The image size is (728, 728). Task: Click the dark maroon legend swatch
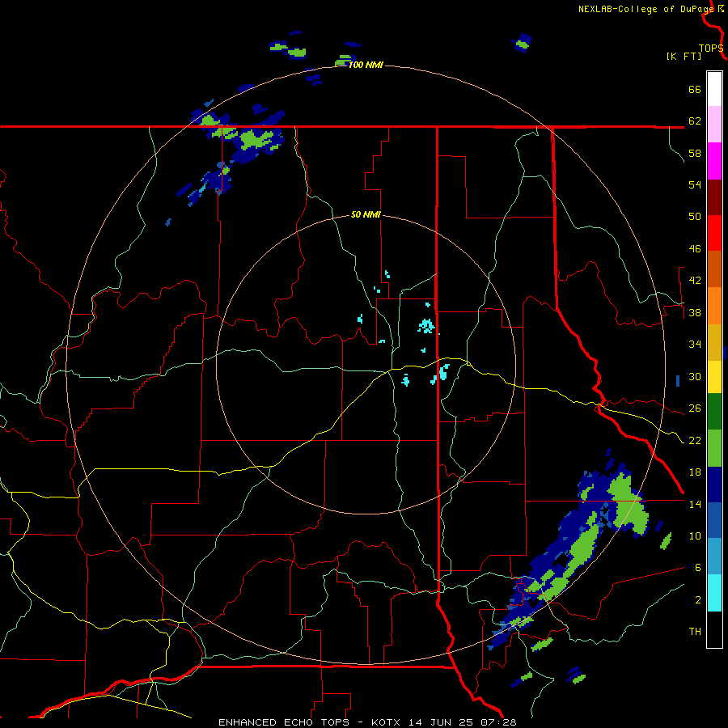tap(714, 197)
